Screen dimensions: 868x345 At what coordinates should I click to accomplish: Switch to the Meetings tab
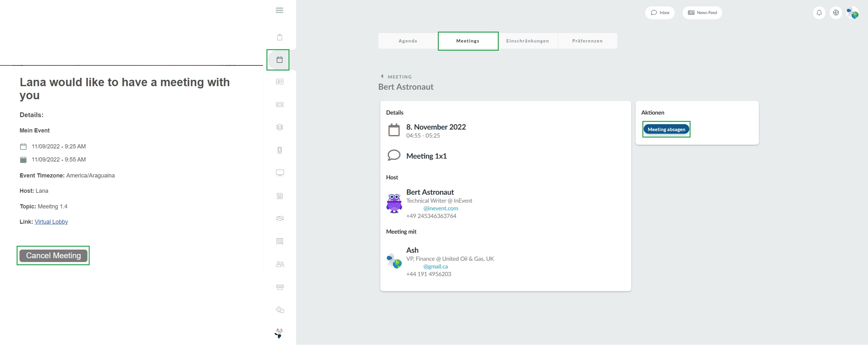(x=468, y=41)
